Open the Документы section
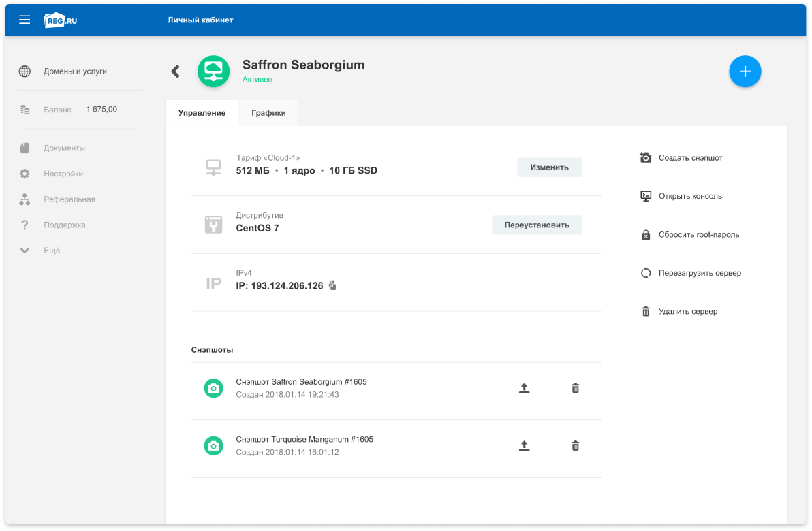 click(64, 148)
